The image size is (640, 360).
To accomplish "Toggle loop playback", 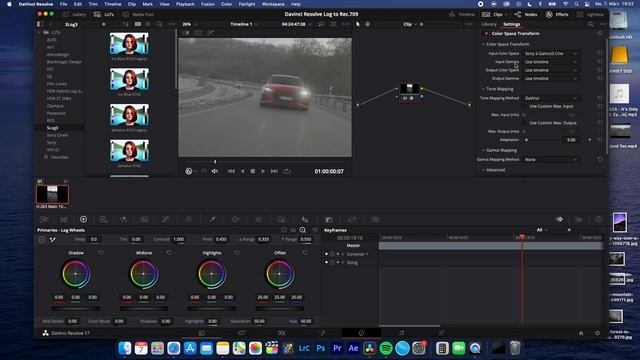I will point(287,171).
